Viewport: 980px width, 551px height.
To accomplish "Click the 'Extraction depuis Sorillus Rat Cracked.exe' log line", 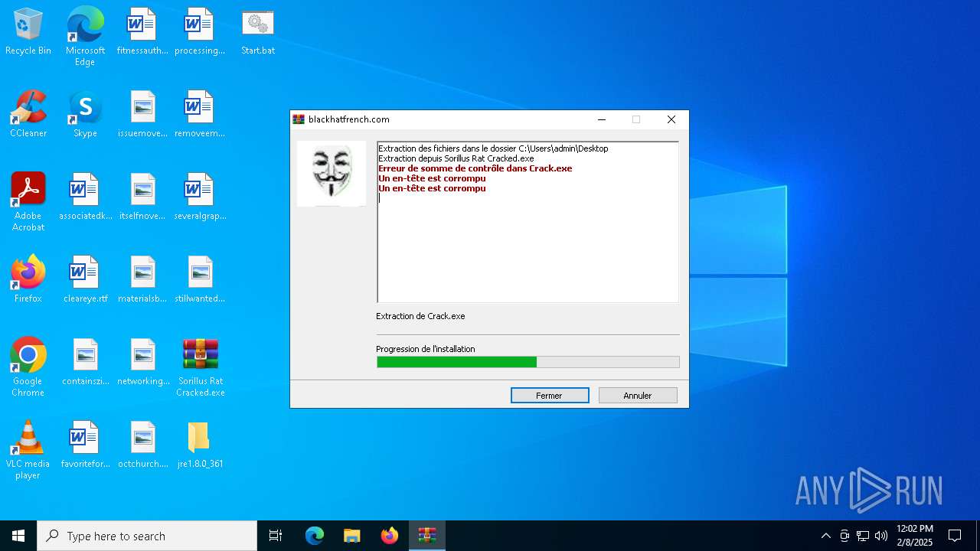I will pyautogui.click(x=456, y=158).
